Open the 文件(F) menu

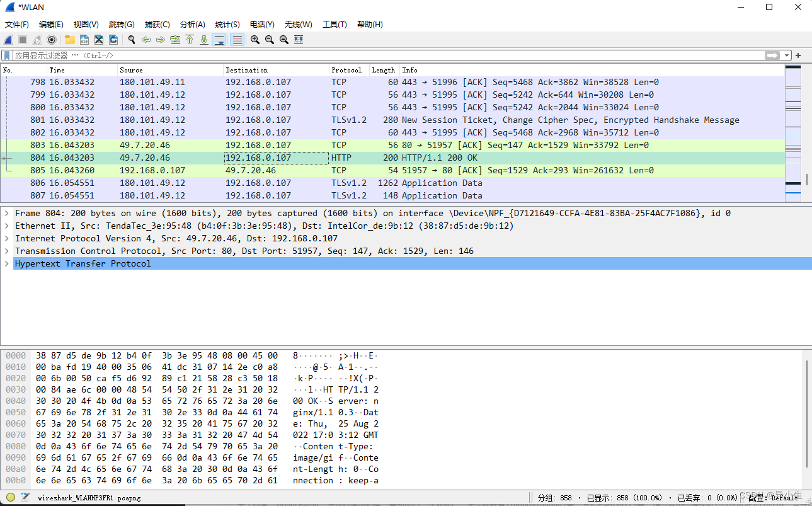[x=17, y=25]
